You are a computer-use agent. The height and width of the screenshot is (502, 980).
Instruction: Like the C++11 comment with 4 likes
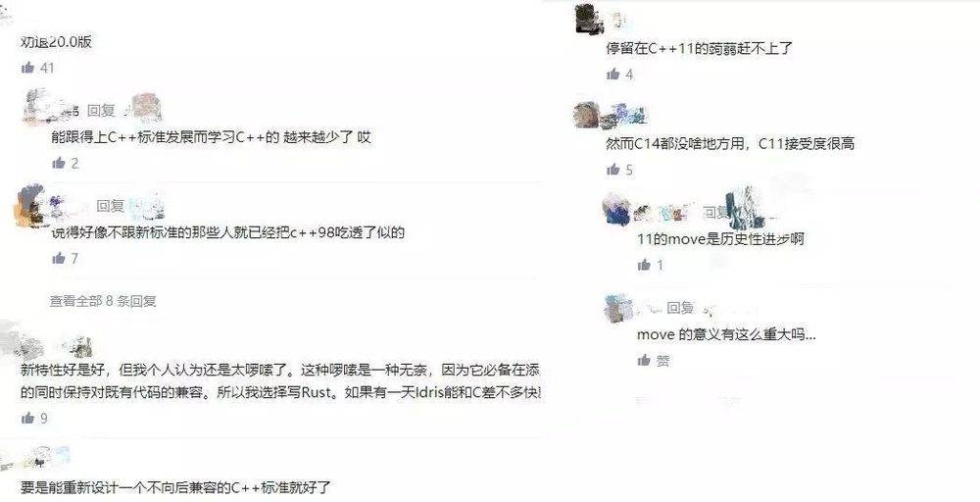pyautogui.click(x=612, y=75)
